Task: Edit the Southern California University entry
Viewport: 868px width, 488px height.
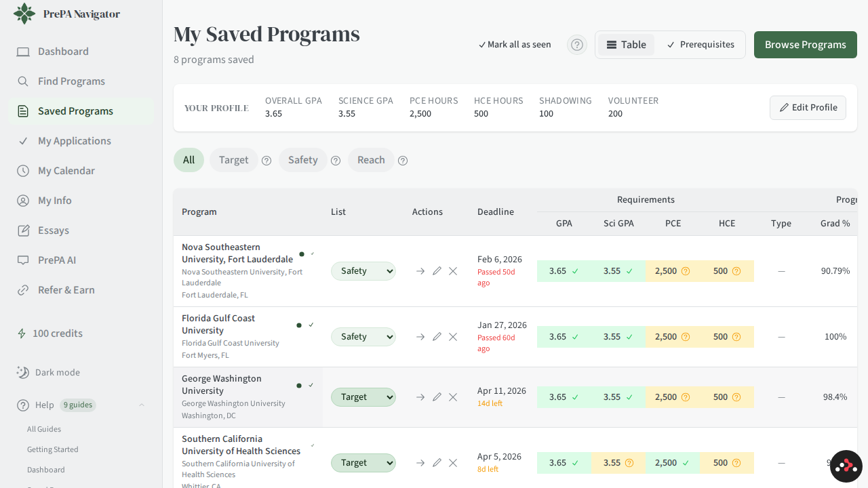Action: [x=437, y=463]
